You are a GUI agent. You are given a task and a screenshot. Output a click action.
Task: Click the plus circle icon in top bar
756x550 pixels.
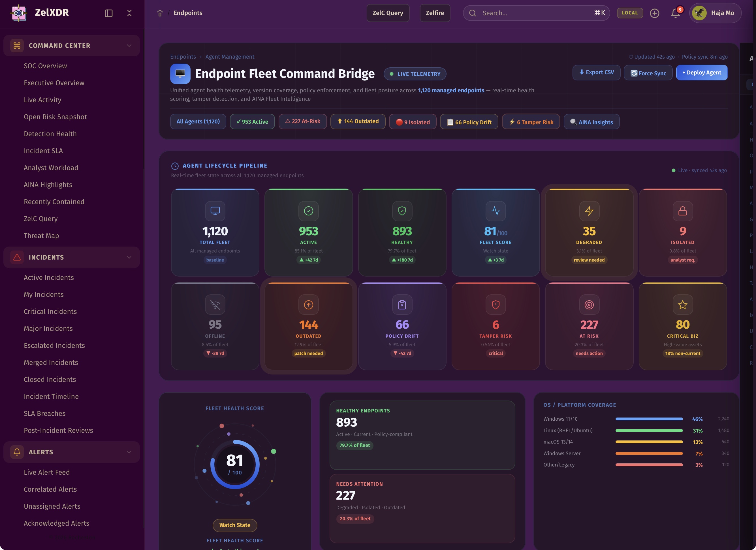654,13
